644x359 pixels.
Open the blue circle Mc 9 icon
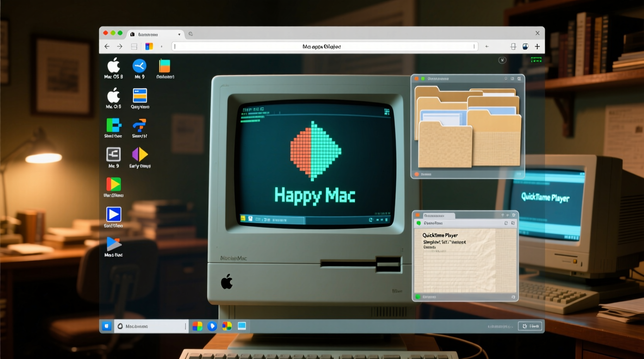139,66
